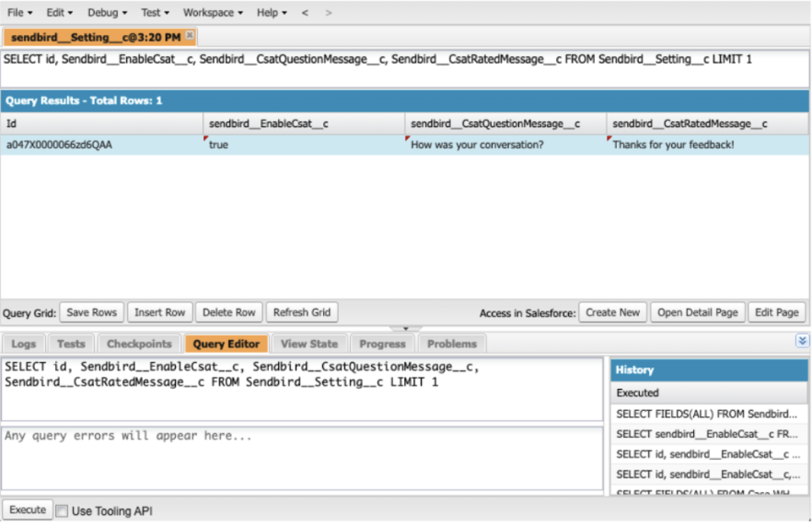Click Open Detail Page button

(x=698, y=313)
